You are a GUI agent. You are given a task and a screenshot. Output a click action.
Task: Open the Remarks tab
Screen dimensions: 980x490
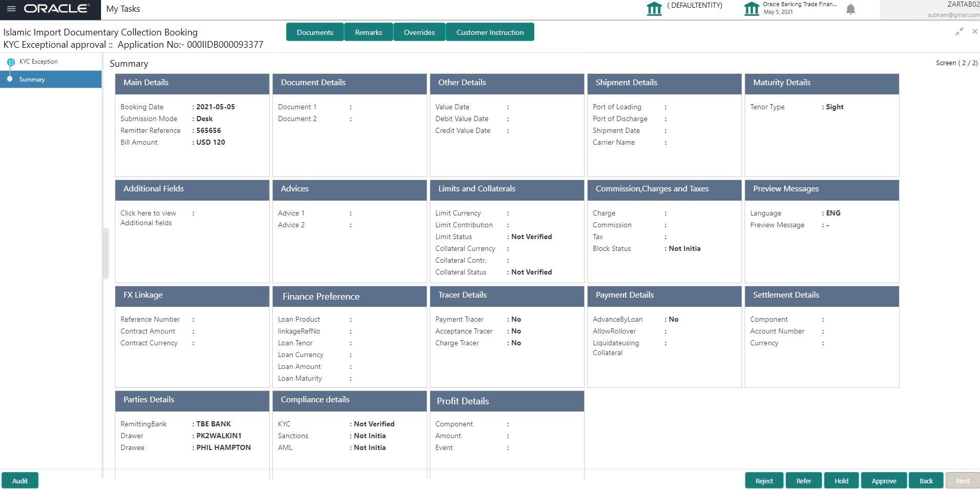[368, 31]
